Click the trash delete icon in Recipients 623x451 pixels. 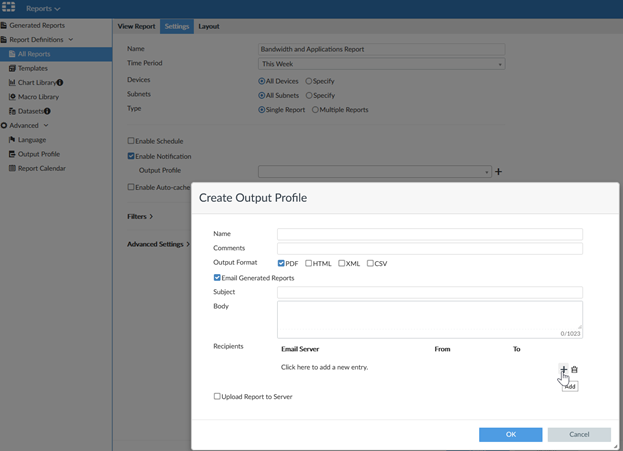pos(574,369)
